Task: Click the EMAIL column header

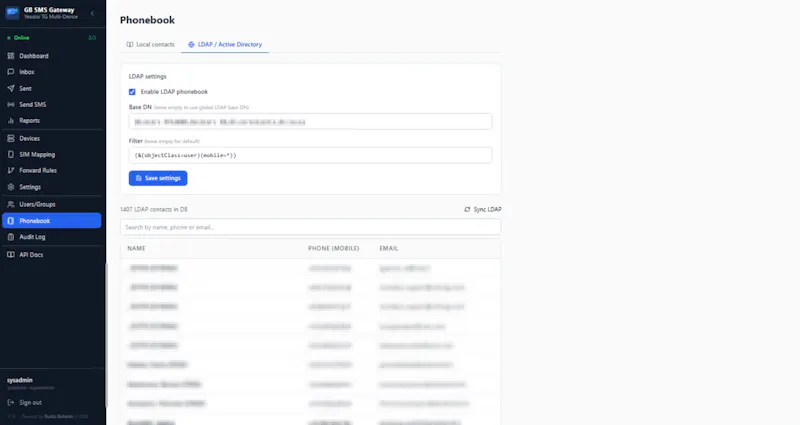Action: coord(389,248)
